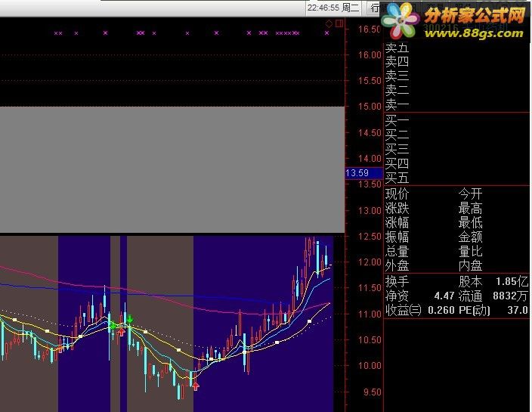Select the 卖二 order book row

(x=456, y=90)
